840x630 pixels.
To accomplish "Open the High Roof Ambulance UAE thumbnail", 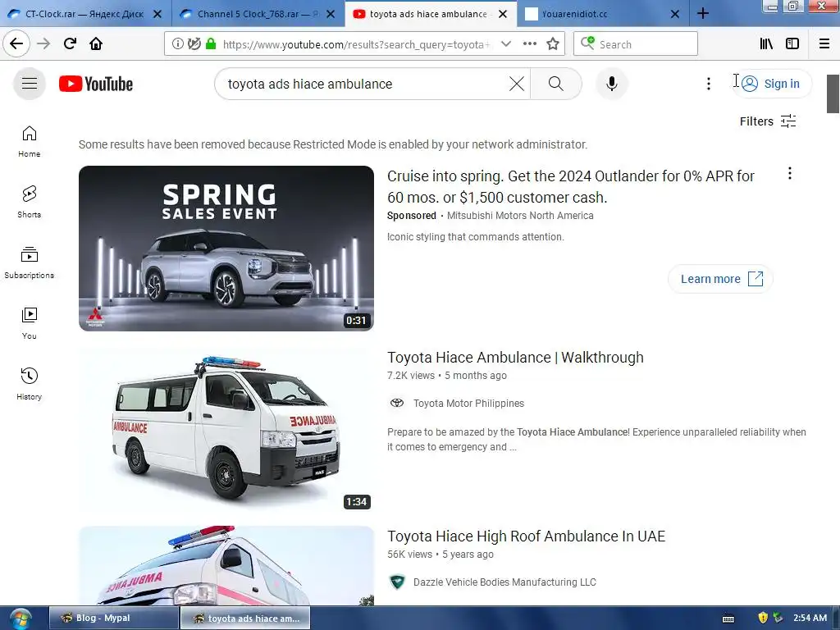I will [x=226, y=566].
